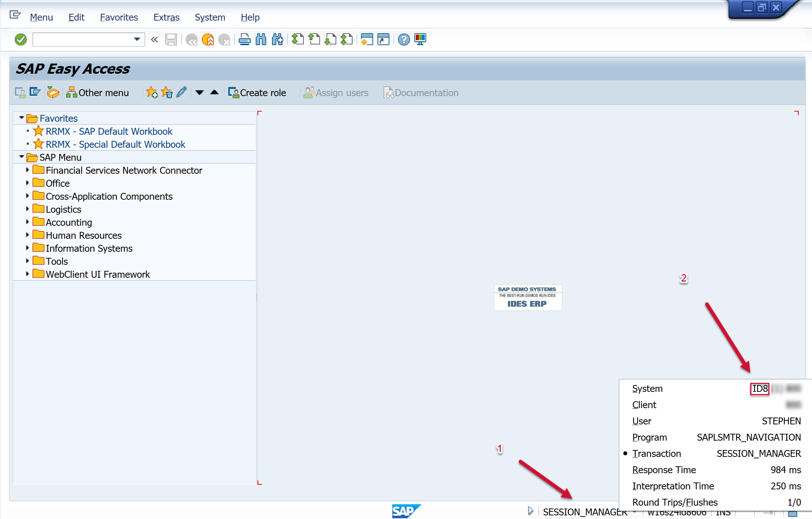
Task: Click the orange Exit icon in toolbar
Action: [208, 39]
